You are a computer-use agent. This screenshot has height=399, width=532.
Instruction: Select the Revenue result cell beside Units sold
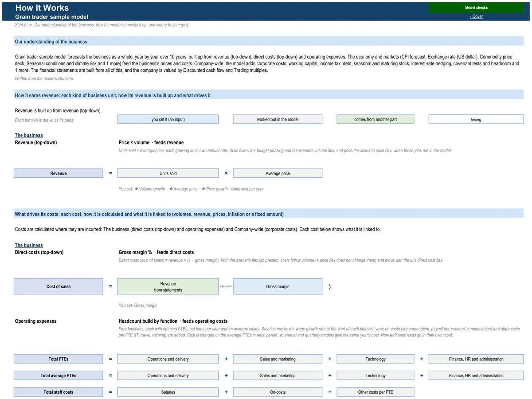[x=58, y=173]
